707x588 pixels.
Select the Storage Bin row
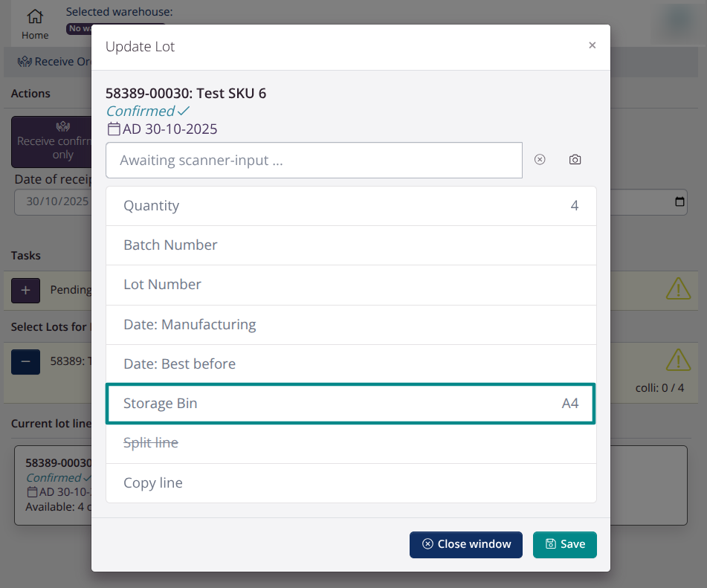click(x=351, y=404)
